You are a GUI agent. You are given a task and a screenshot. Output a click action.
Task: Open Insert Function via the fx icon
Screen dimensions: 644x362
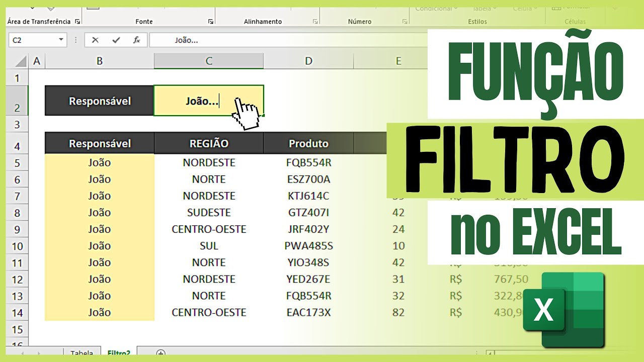coord(136,40)
